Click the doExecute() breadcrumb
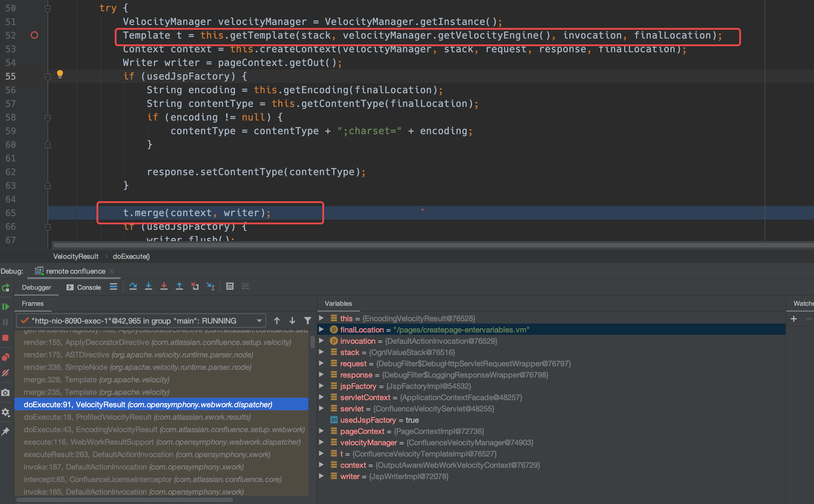 tap(131, 256)
